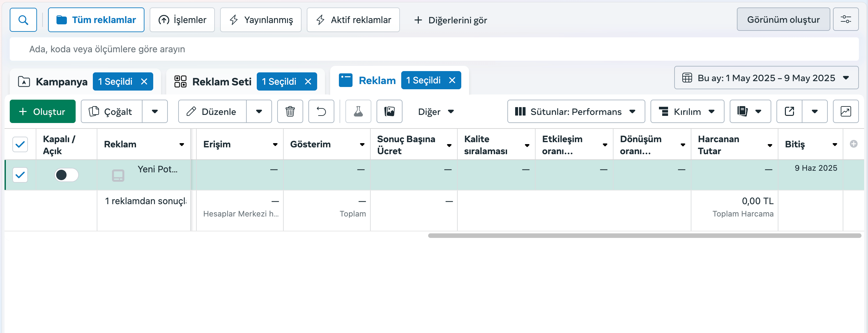
Task: Click the export share icon
Action: (x=789, y=112)
